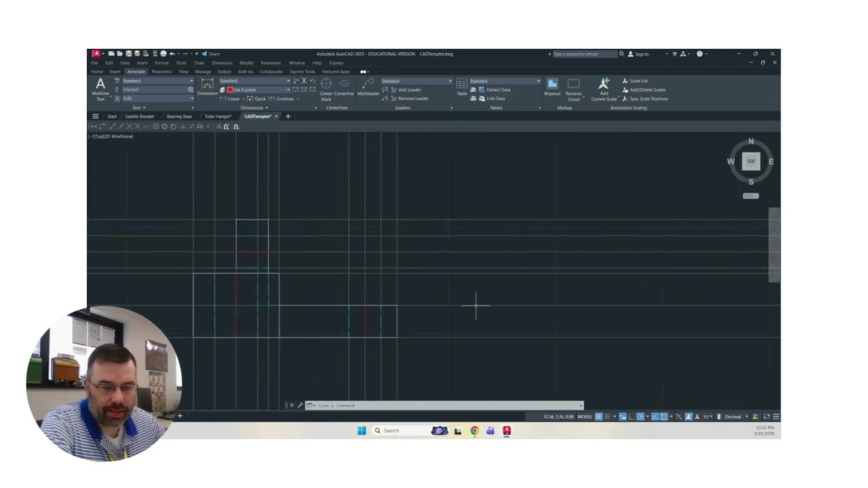Click the Open file icon in quick access toolbar
Image resolution: width=868 pixels, height=488 pixels.
120,54
